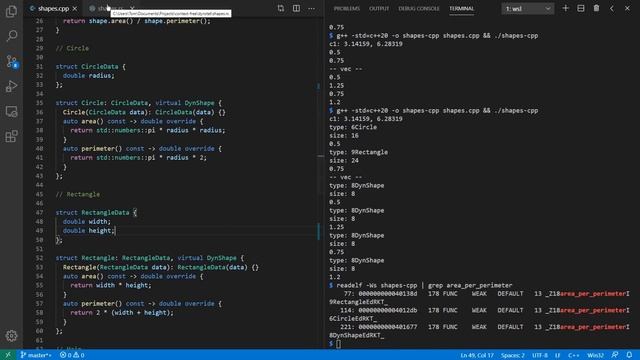Open the Run and Debug view
This screenshot has width=640, height=360.
pos(11,86)
